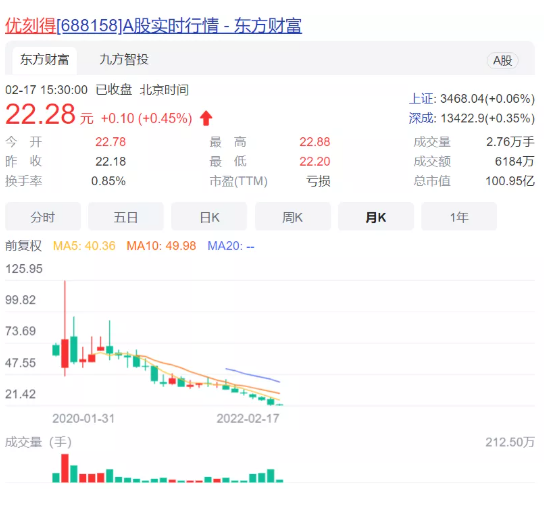Click the A股 badge button
The image size is (555, 509).
(x=503, y=61)
